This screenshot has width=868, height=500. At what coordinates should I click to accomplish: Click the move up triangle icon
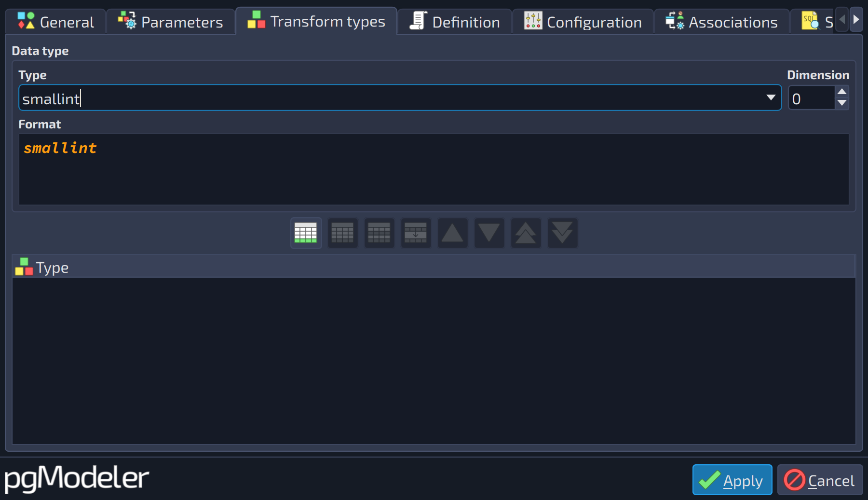coord(452,233)
